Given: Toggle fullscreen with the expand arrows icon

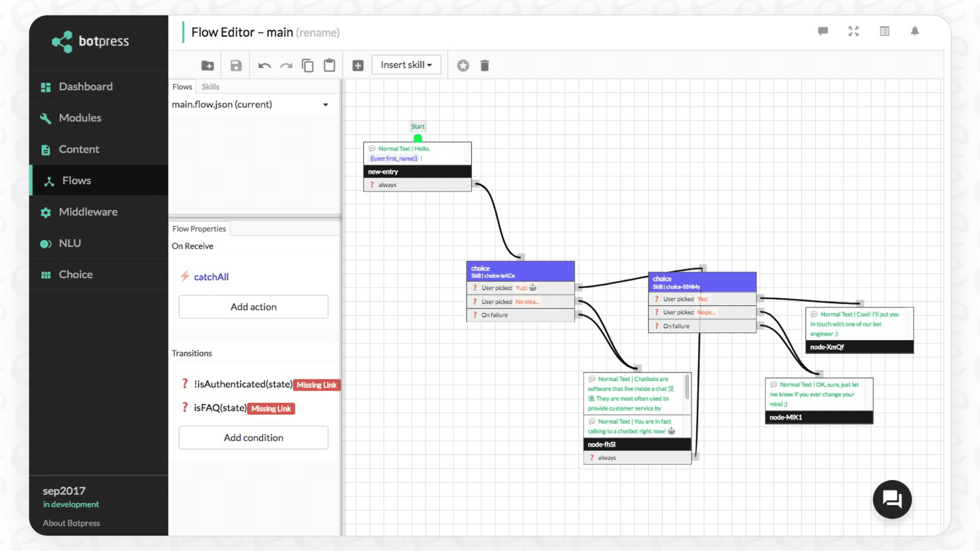Looking at the screenshot, I should click(x=853, y=31).
